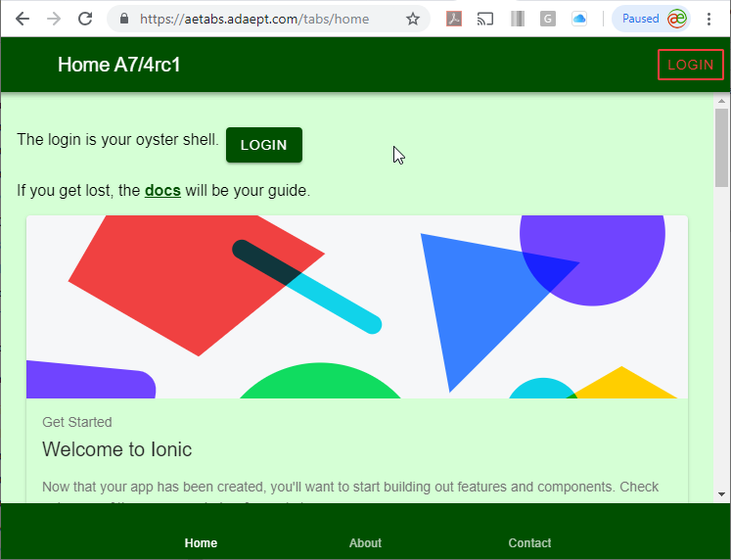Click the blue cloud extension icon
Screen dimensions: 731x560
click(579, 19)
